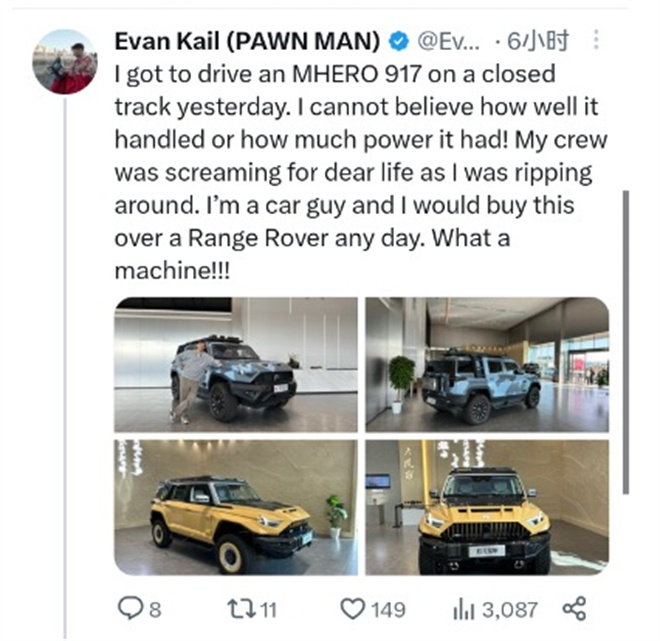Image resolution: width=660 pixels, height=641 pixels.
Task: Click the reply speech bubble icon
Action: pyautogui.click(x=131, y=608)
